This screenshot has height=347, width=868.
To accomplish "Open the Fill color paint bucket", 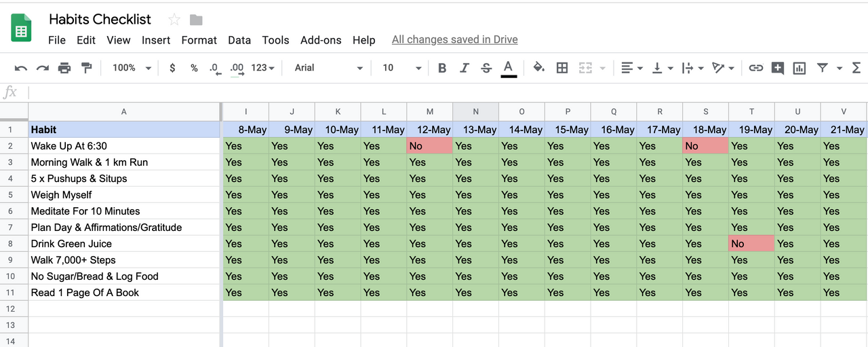I will pos(538,68).
